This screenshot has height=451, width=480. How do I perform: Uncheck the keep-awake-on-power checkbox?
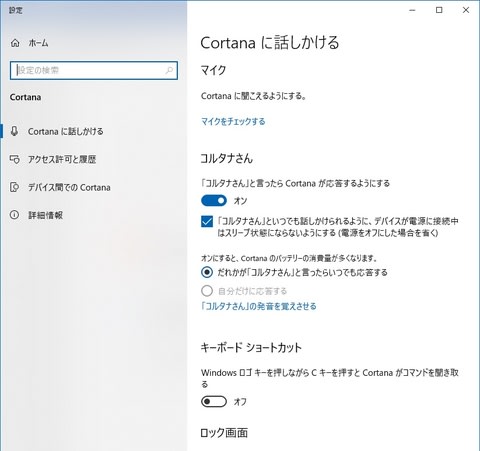[x=207, y=221]
